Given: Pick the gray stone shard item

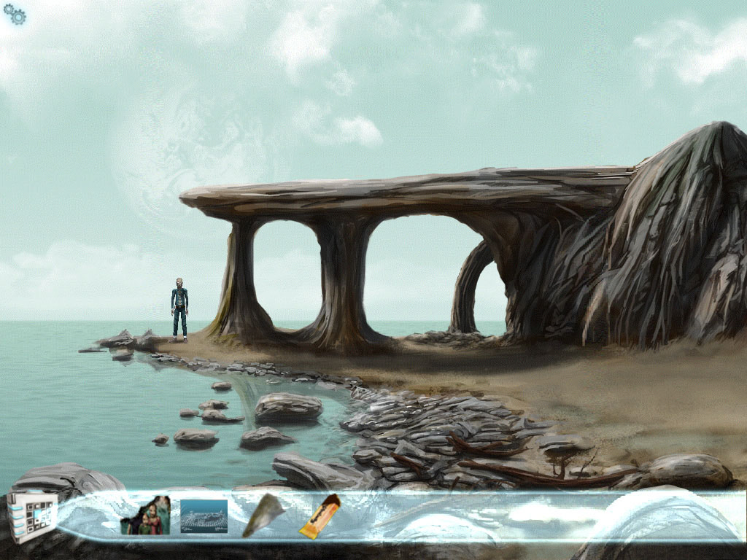Looking at the screenshot, I should 263,516.
